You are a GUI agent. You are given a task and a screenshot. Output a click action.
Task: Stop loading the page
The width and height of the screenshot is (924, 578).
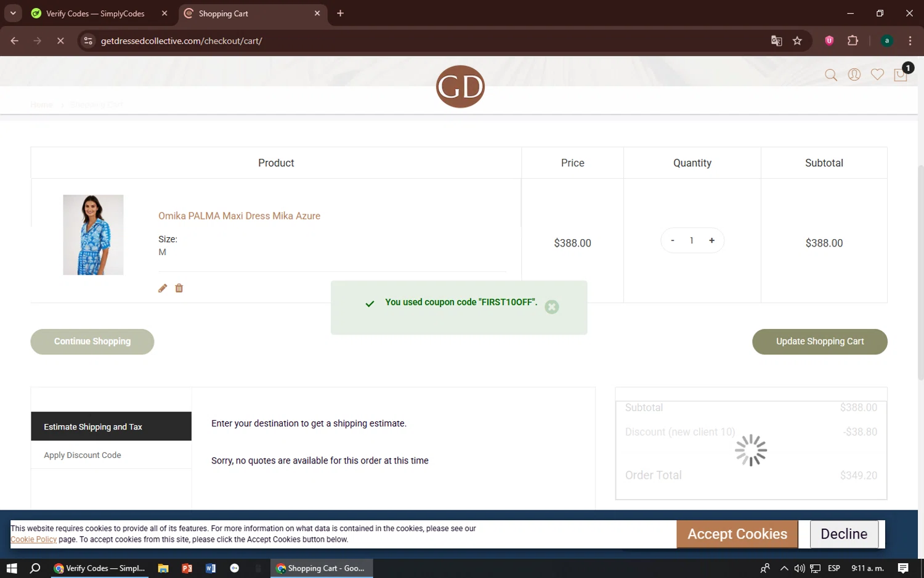pos(60,41)
